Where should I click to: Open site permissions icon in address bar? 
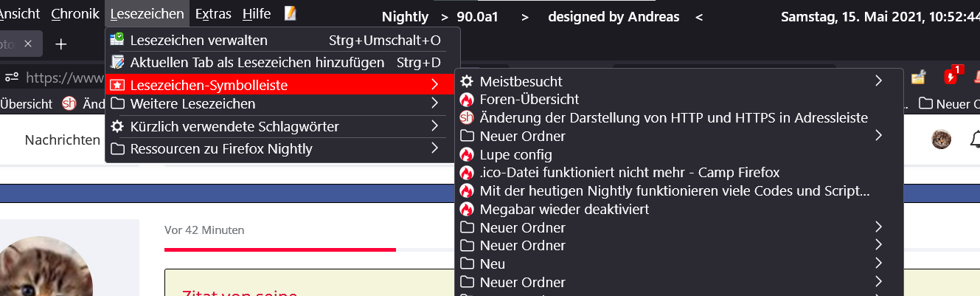(12, 77)
